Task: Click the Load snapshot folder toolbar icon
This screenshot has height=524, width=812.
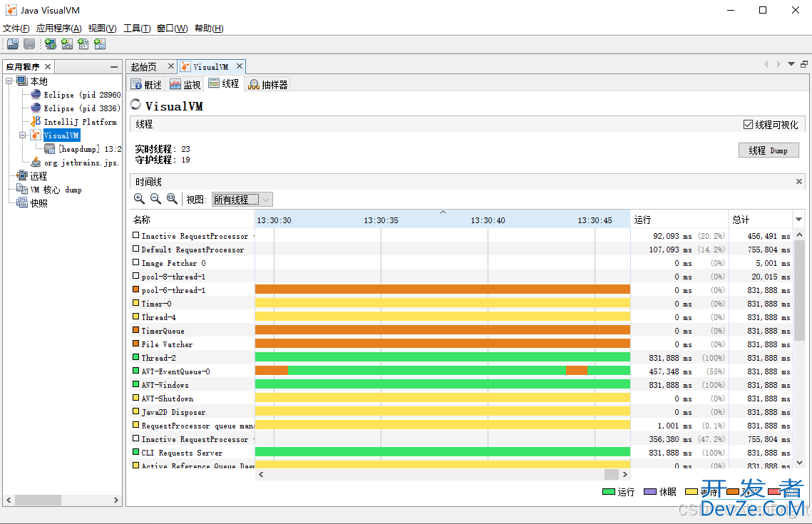Action: point(13,44)
